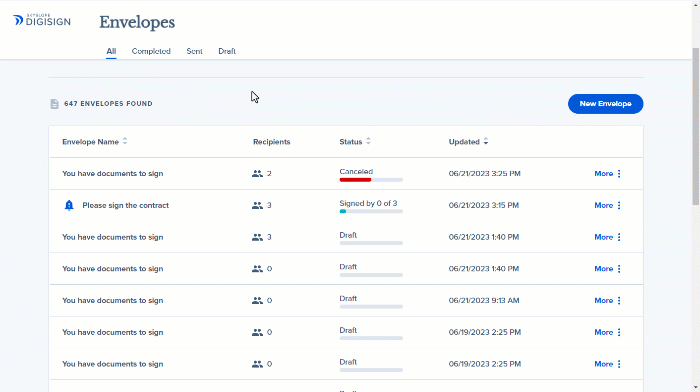Viewport: 700px width, 392px height.
Task: Open kebab menu for Please sign the contract
Action: [x=619, y=205]
